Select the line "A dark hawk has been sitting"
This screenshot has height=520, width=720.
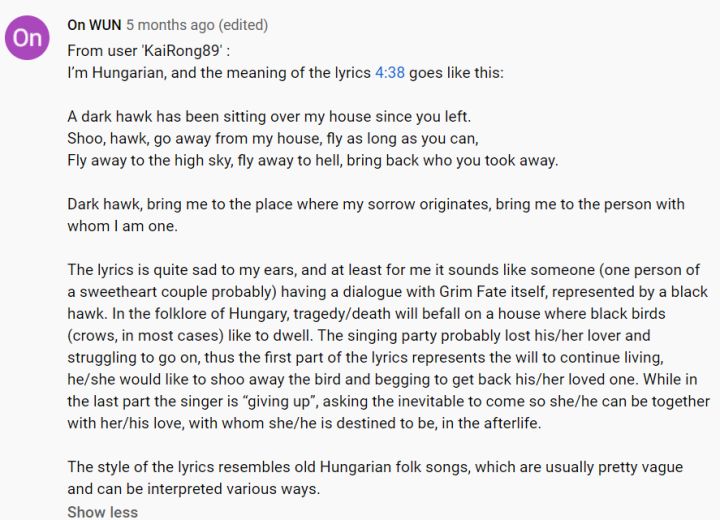(x=269, y=116)
